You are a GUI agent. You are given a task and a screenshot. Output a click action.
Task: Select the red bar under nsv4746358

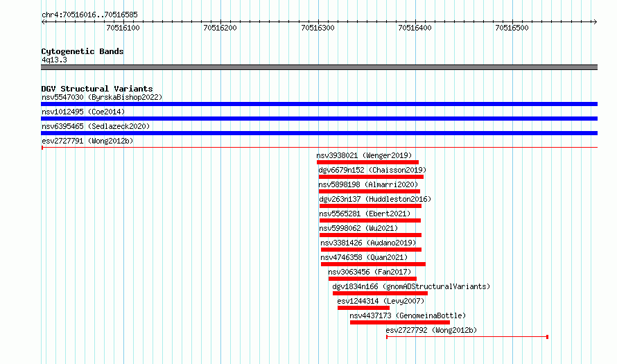[x=373, y=264]
